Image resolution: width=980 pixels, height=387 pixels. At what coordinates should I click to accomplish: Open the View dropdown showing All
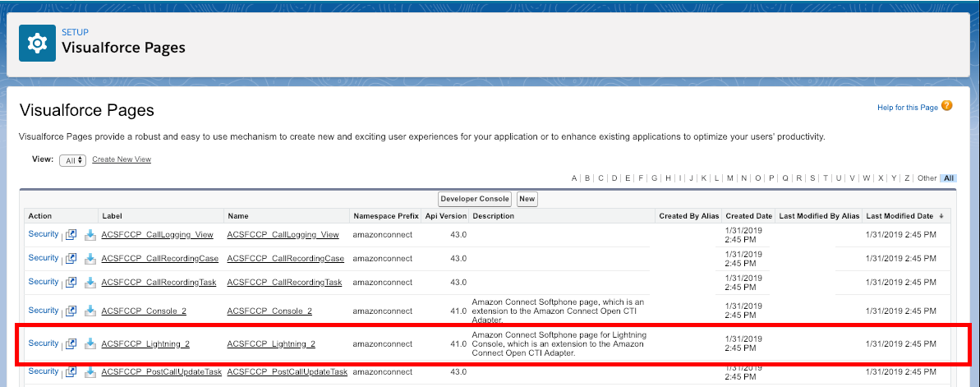[72, 161]
